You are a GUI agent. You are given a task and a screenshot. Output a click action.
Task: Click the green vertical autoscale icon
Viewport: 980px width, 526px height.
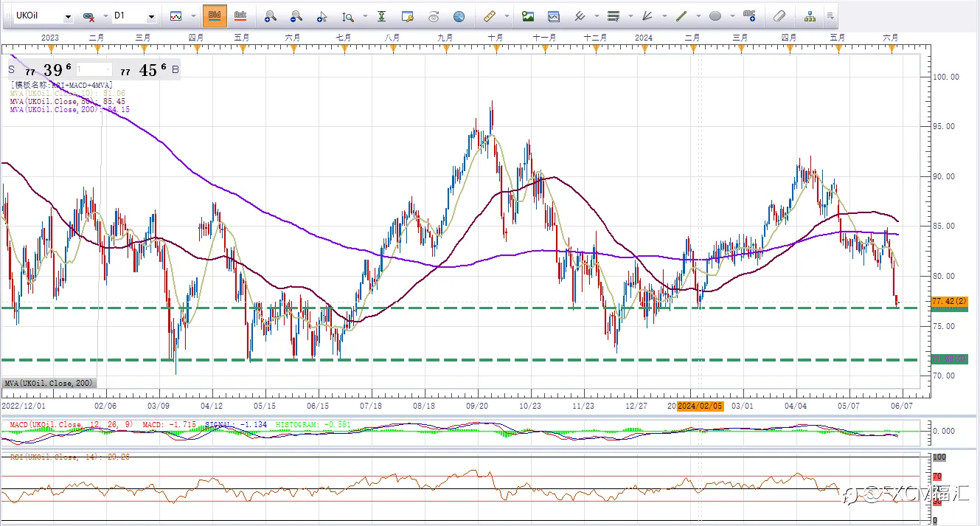tap(382, 15)
